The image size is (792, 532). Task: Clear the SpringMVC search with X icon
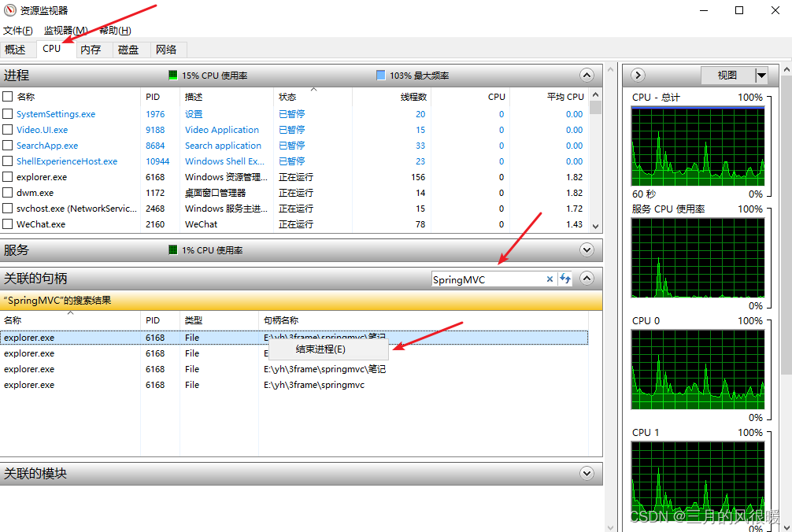pos(550,279)
